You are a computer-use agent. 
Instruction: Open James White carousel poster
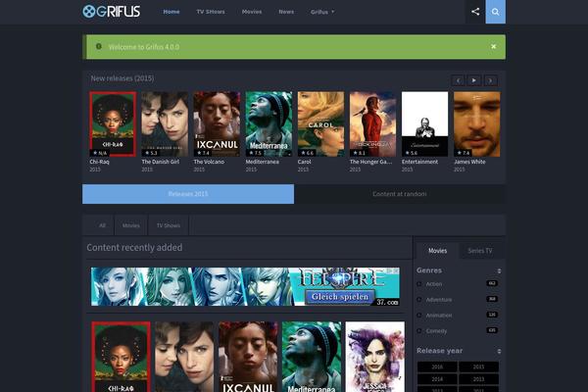point(477,124)
